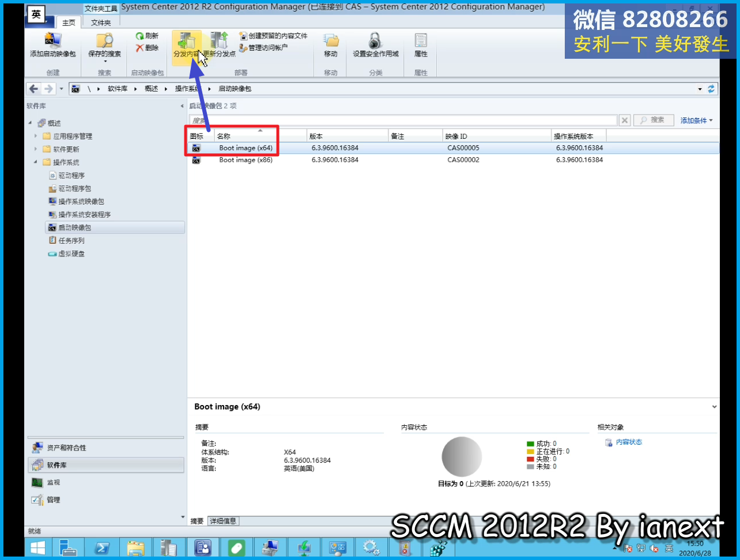The image size is (740, 560).
Task: Switch to the Folder (文件夹) ribbon tab
Action: tap(101, 22)
